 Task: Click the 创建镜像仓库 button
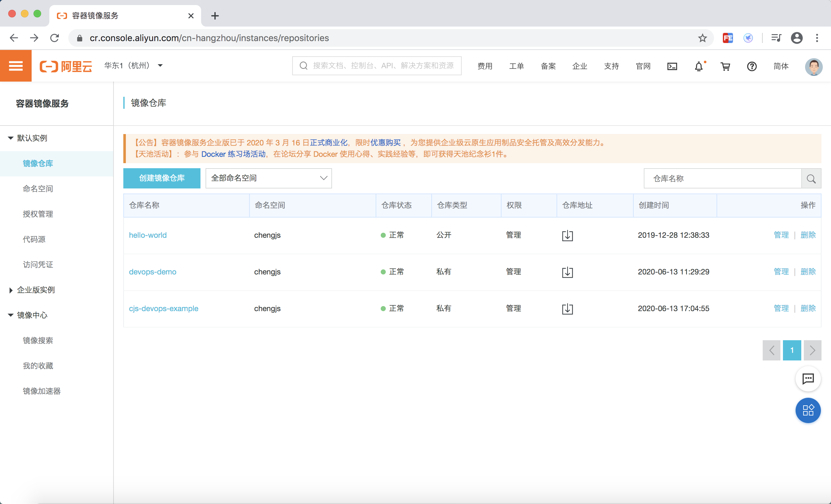click(162, 178)
